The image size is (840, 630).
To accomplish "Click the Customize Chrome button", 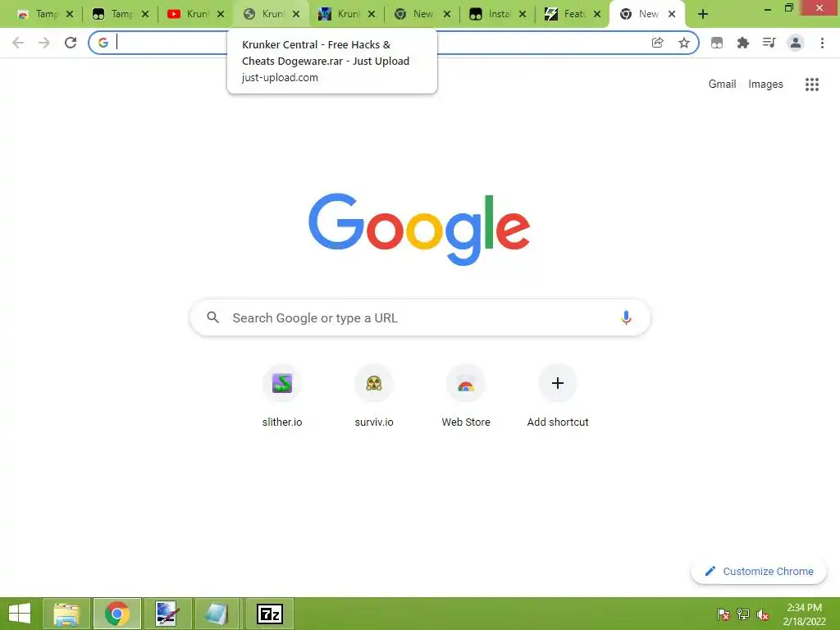I will click(759, 571).
